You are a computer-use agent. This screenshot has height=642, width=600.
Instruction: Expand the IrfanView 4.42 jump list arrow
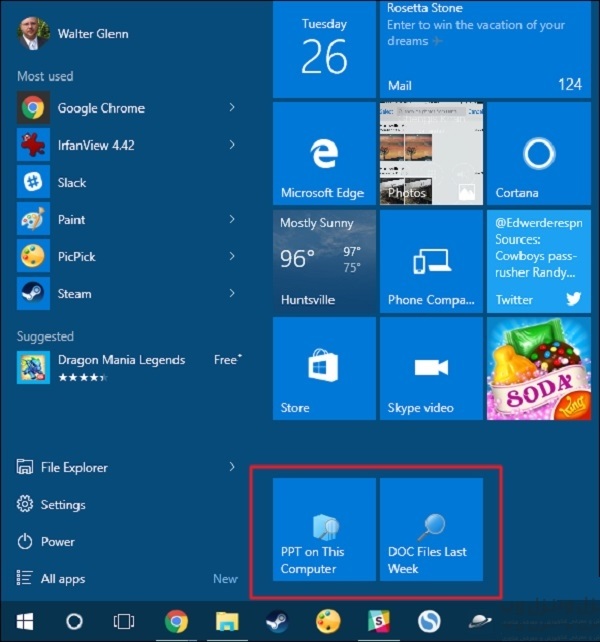(232, 145)
